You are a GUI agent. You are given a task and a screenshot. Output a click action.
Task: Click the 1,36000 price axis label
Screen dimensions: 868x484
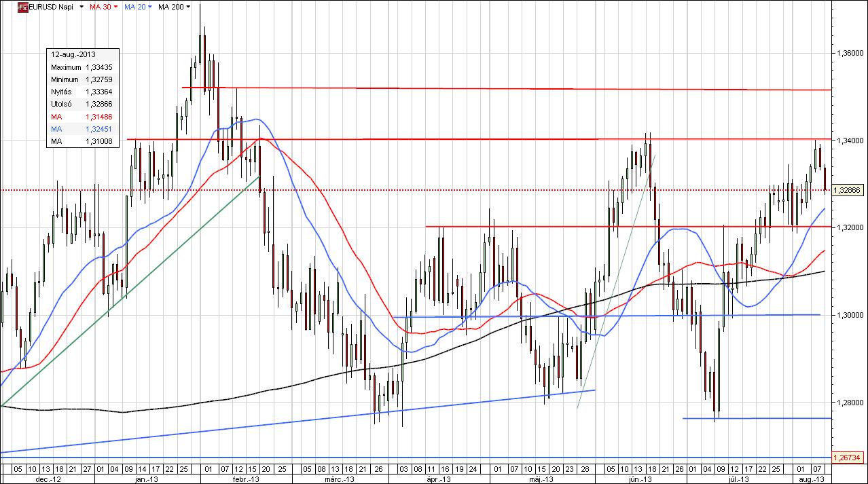[x=851, y=53]
